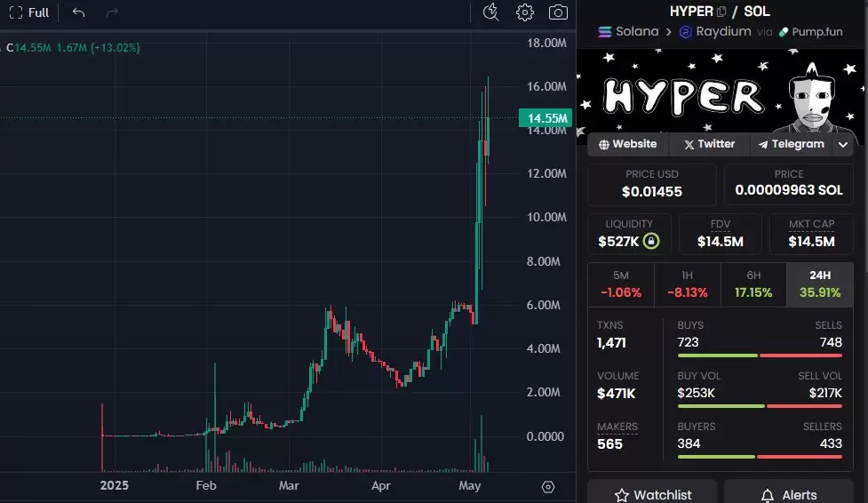The height and width of the screenshot is (503, 868).
Task: Set price Alerts for HYPER
Action: pos(789,494)
